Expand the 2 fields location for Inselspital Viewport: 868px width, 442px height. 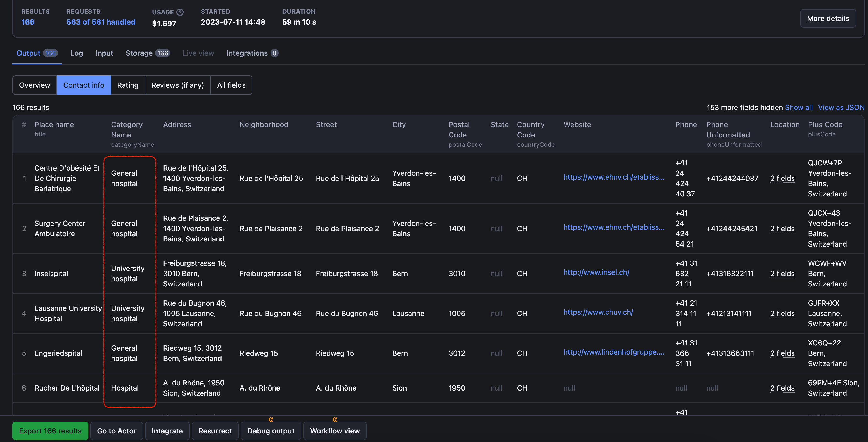click(782, 274)
